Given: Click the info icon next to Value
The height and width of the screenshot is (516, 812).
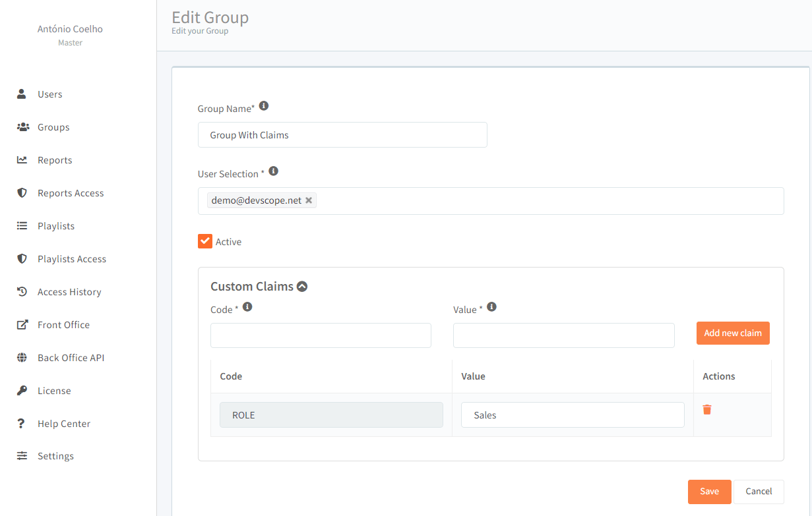Looking at the screenshot, I should (x=491, y=307).
